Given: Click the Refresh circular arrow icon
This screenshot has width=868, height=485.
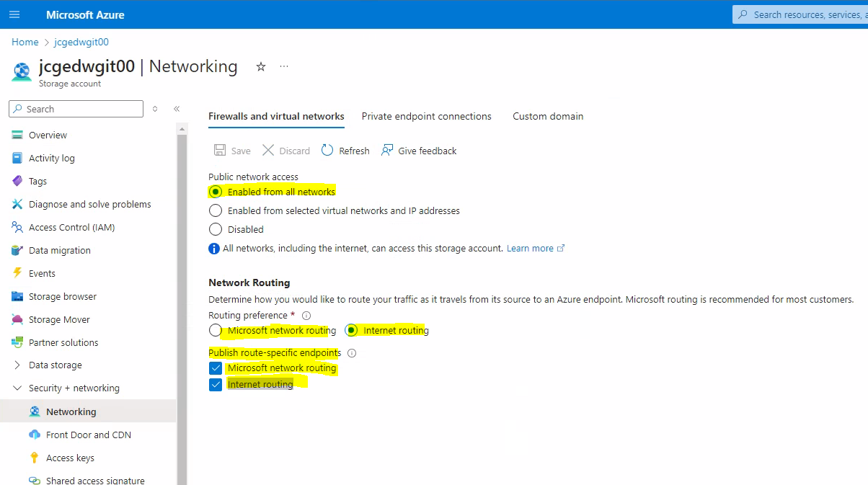Looking at the screenshot, I should (x=327, y=150).
